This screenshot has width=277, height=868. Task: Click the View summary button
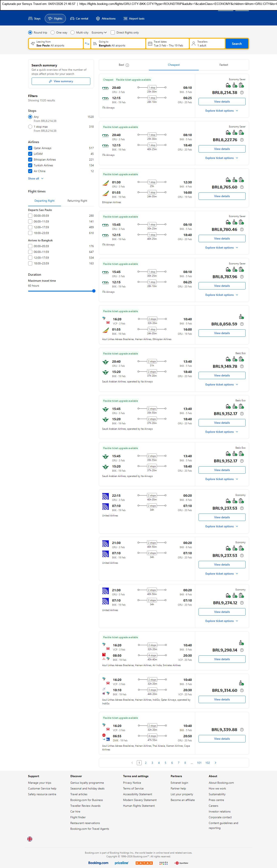coord(61,81)
